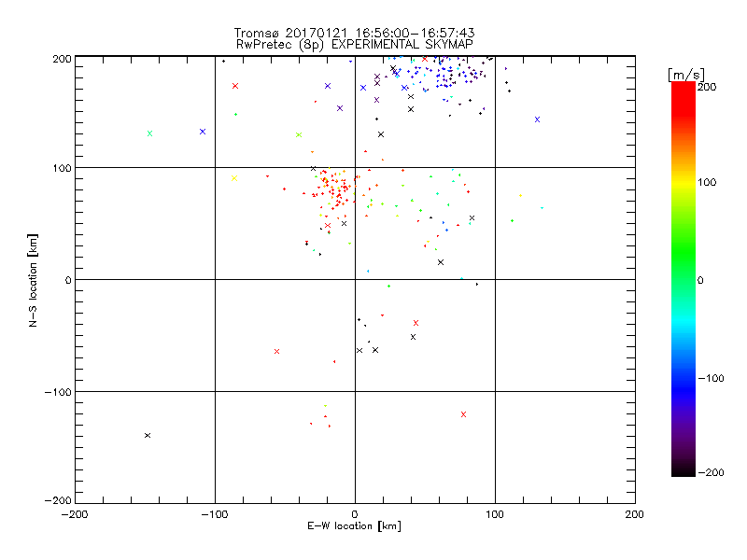Viewport: 747px width, 560px height.
Task: Click the E-W axis "100" tick label
Action: tap(495, 514)
